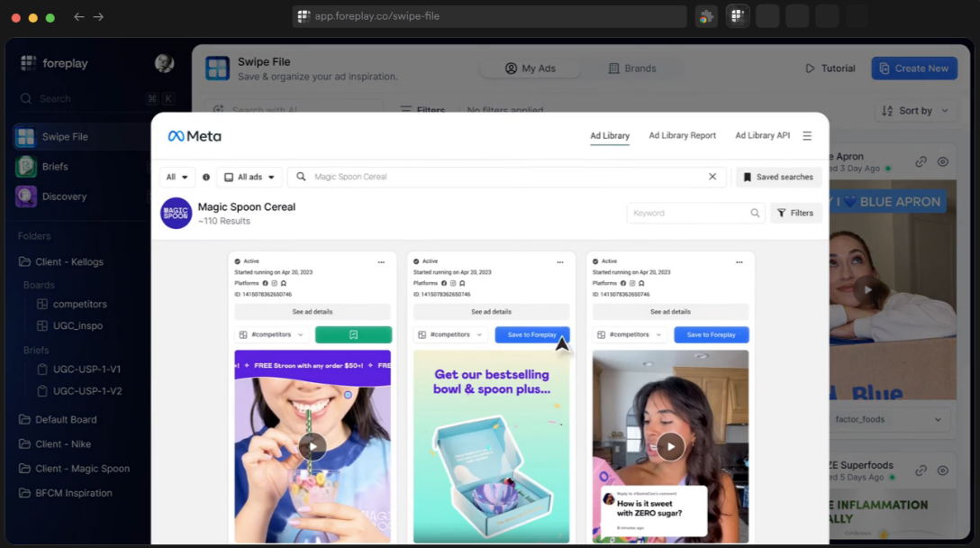Toggle eye icon on Blue Apron card

coord(942,162)
